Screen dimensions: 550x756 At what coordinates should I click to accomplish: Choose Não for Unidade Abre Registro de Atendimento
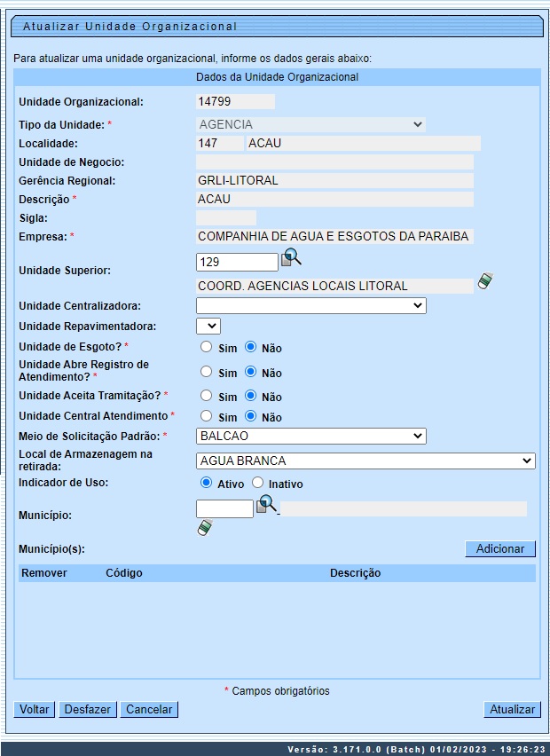click(251, 372)
